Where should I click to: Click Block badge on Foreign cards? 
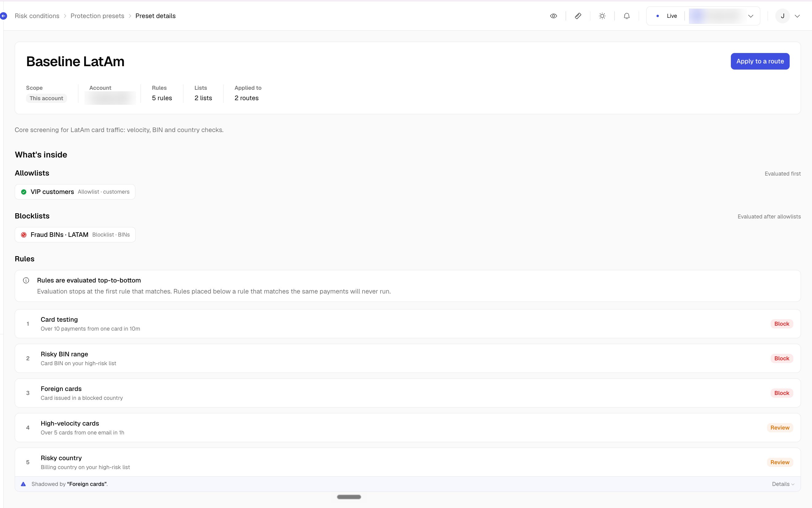[x=781, y=393]
